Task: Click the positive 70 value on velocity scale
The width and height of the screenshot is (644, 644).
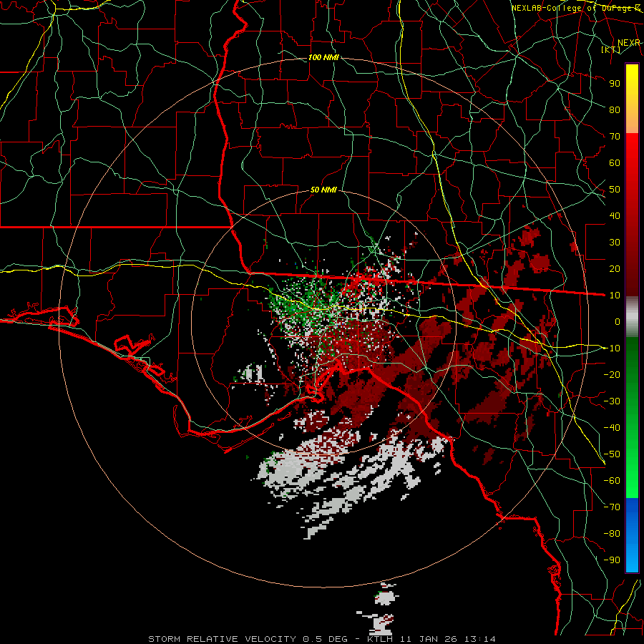Action: [615, 137]
